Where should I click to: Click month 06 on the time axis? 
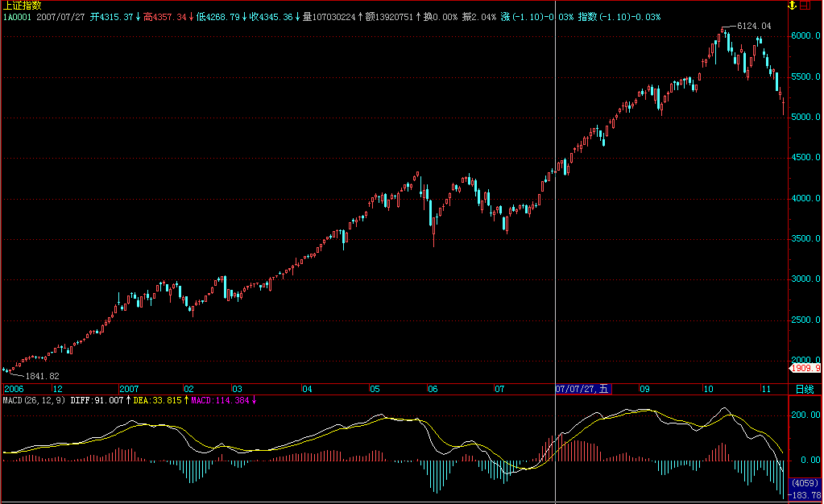click(x=433, y=389)
